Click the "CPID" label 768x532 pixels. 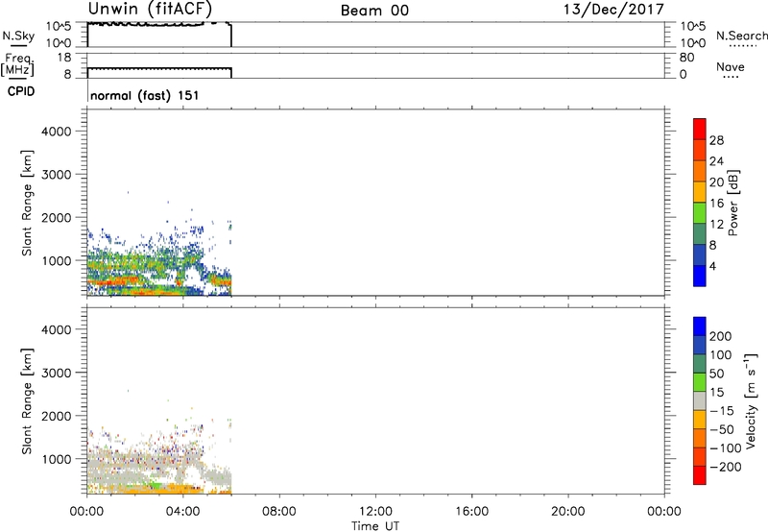pyautogui.click(x=21, y=91)
